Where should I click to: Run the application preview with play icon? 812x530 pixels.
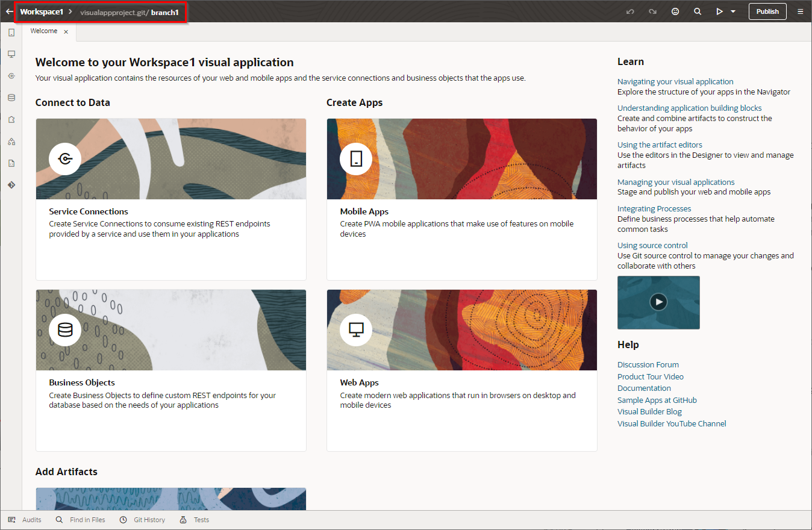719,11
